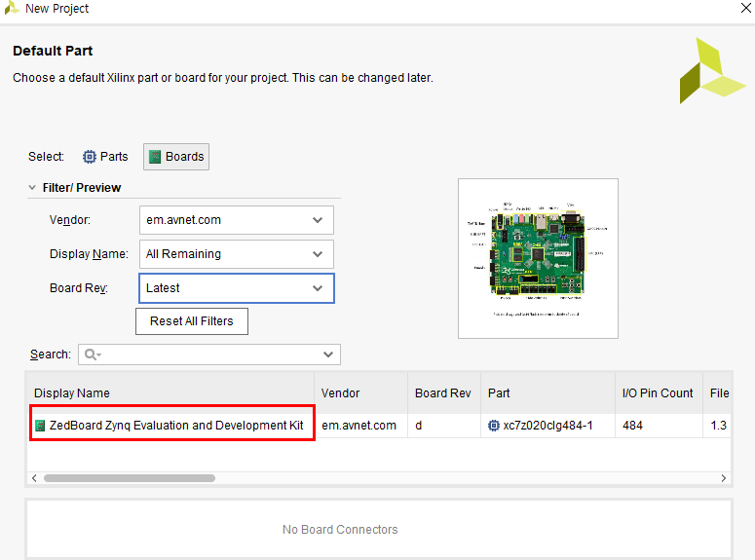
Task: Open the Vendor dropdown
Action: (237, 220)
